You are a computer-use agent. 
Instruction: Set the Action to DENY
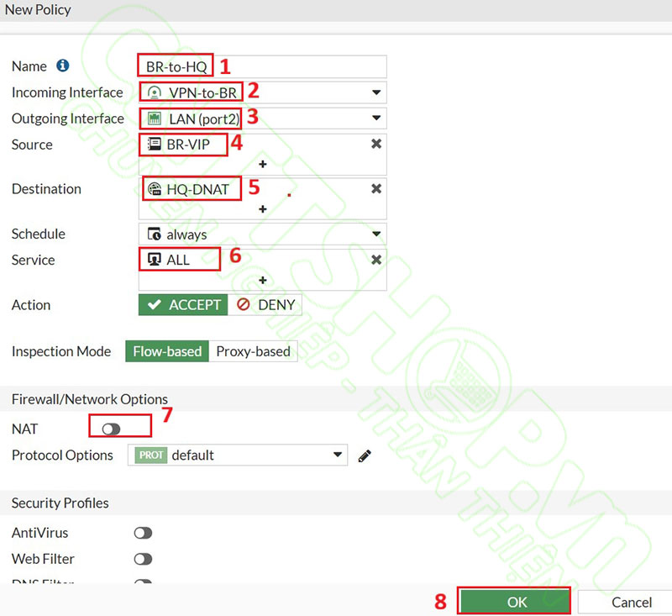tap(265, 305)
